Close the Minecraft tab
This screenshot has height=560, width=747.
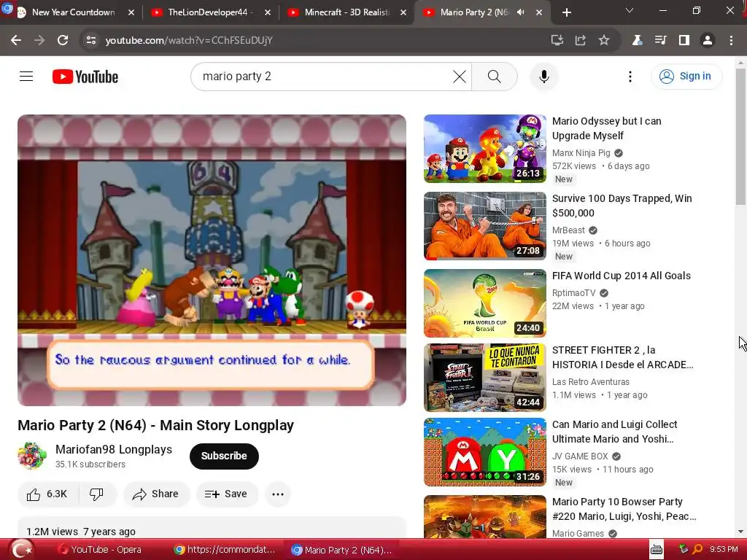tap(403, 12)
